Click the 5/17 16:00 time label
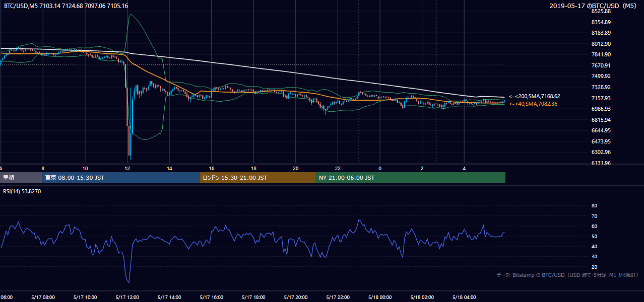 tap(212, 297)
